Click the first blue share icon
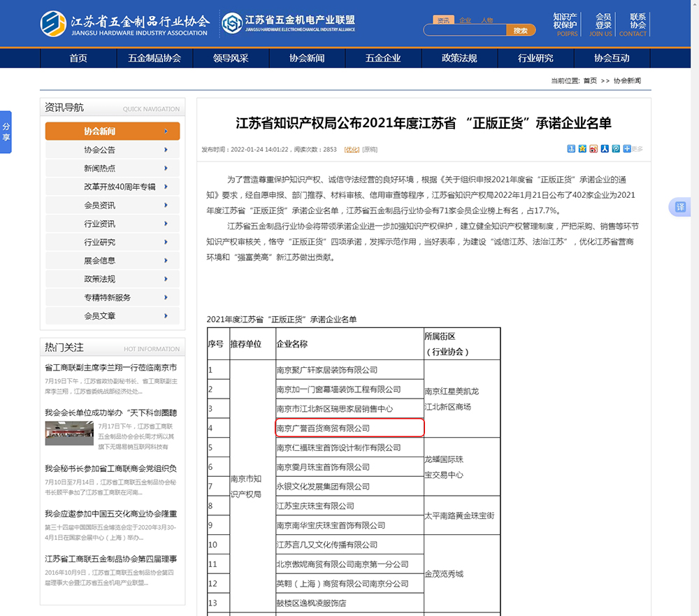The image size is (699, 616). (571, 149)
